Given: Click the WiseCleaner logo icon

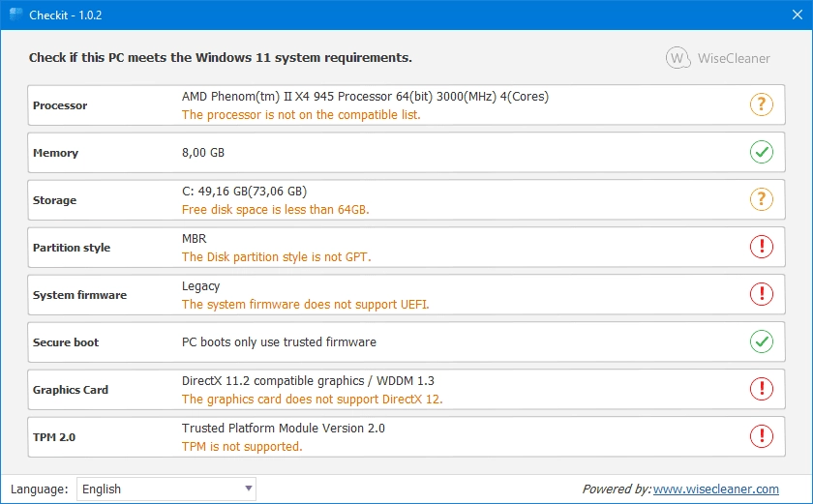Looking at the screenshot, I should click(x=677, y=58).
